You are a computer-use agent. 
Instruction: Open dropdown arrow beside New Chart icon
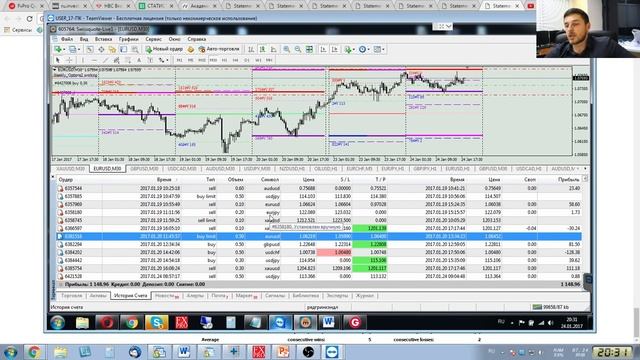pyautogui.click(x=64, y=49)
